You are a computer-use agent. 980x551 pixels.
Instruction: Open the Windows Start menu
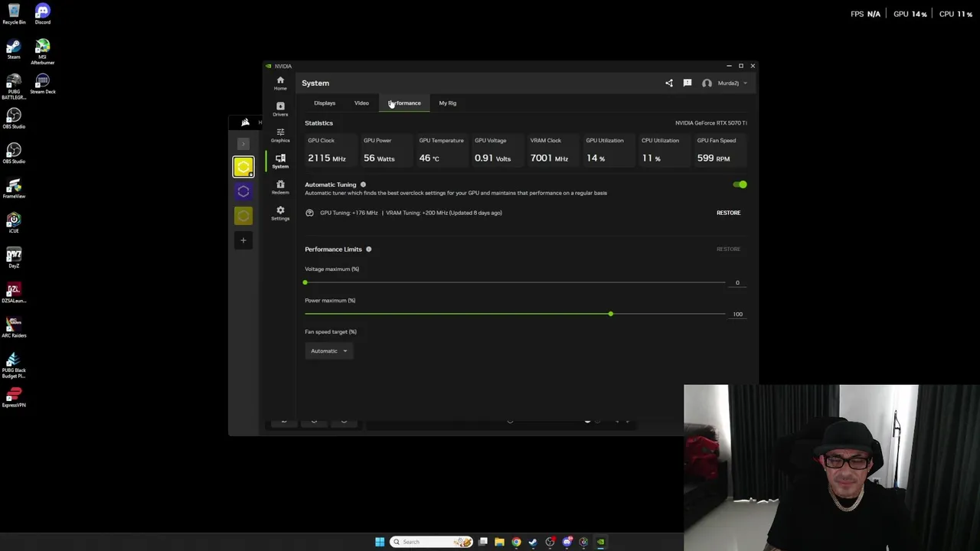coord(380,542)
